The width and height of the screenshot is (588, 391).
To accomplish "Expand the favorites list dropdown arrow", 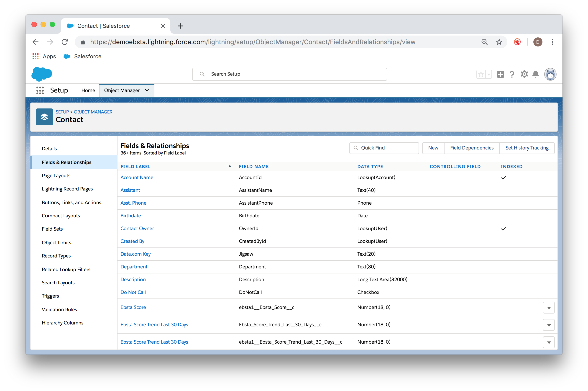I will point(488,74).
